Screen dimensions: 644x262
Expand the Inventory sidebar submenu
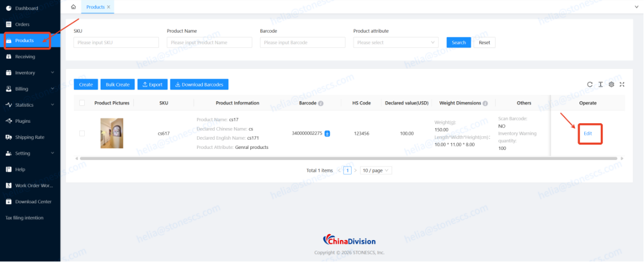tap(30, 73)
